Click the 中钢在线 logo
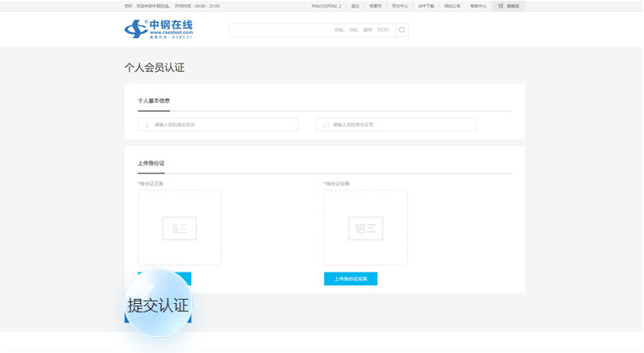Image resolution: width=644 pixels, height=353 pixels. click(158, 30)
